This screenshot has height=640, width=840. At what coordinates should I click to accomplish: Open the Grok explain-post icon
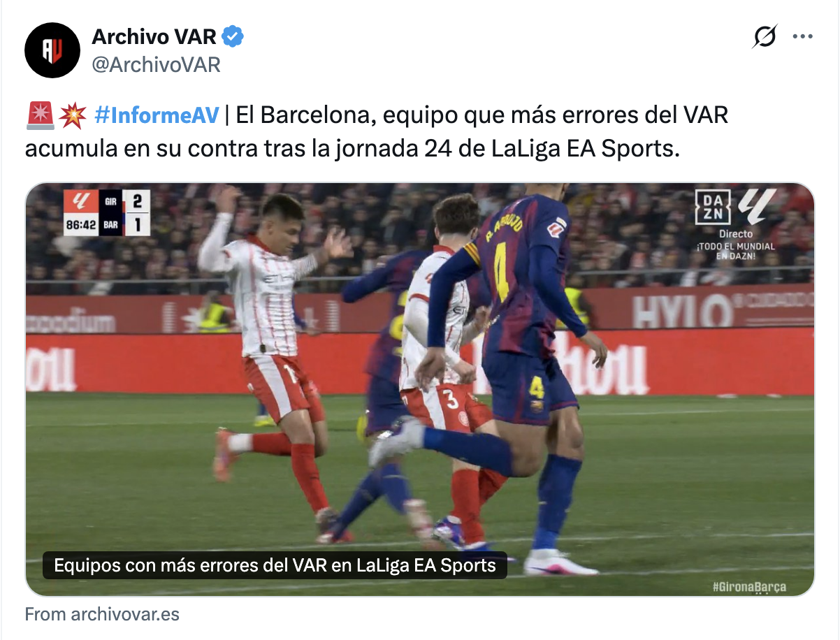click(765, 36)
